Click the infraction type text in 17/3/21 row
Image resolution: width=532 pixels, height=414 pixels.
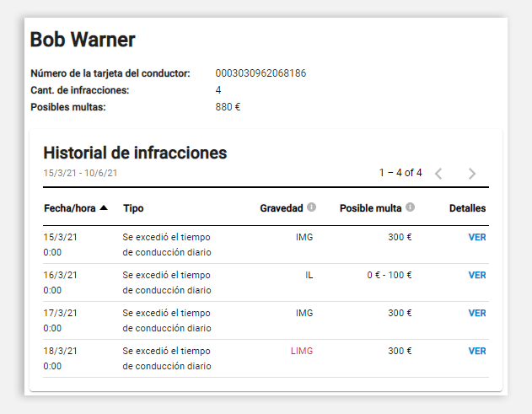(167, 320)
